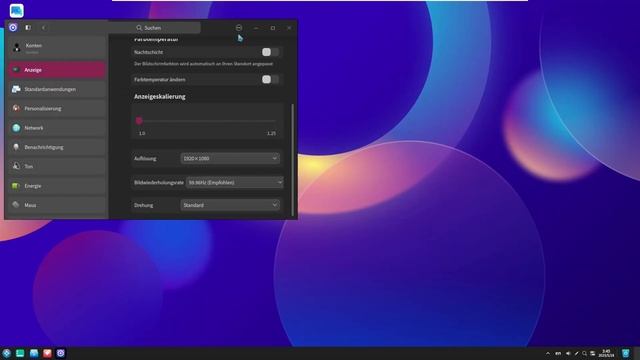
Task: Open the Bildwiederholungsrate dropdown
Action: click(x=235, y=182)
